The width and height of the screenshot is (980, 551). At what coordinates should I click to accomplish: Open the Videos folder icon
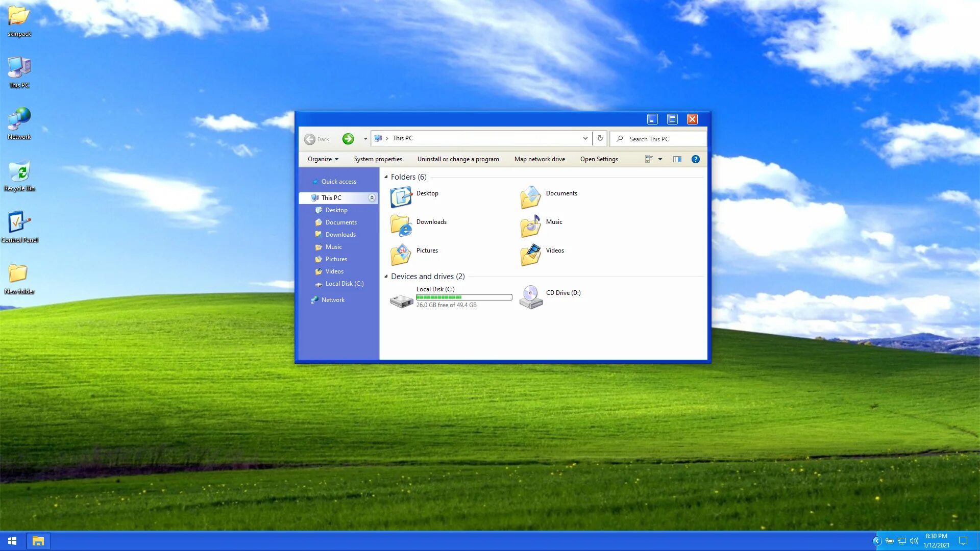(531, 255)
